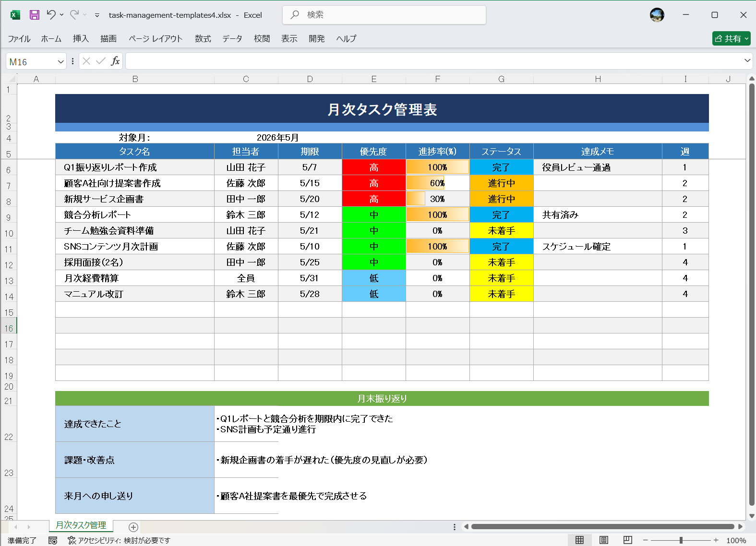Image resolution: width=756 pixels, height=546 pixels.
Task: Switch to the 挿入 ribbon tab
Action: [81, 38]
